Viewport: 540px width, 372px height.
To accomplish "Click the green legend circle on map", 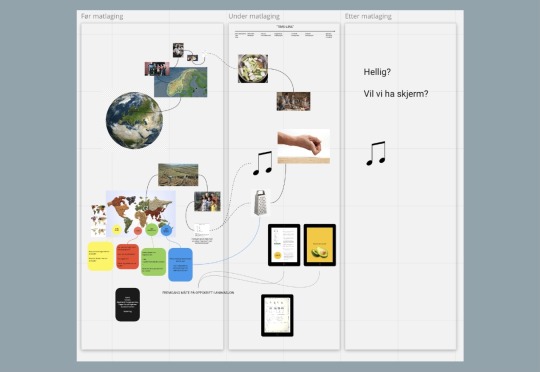I will (x=152, y=229).
